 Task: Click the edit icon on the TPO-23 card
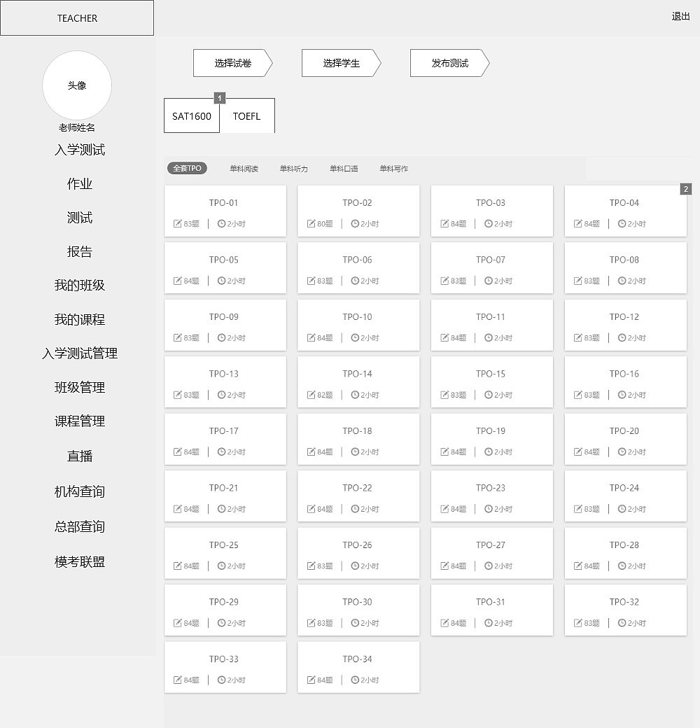[445, 508]
